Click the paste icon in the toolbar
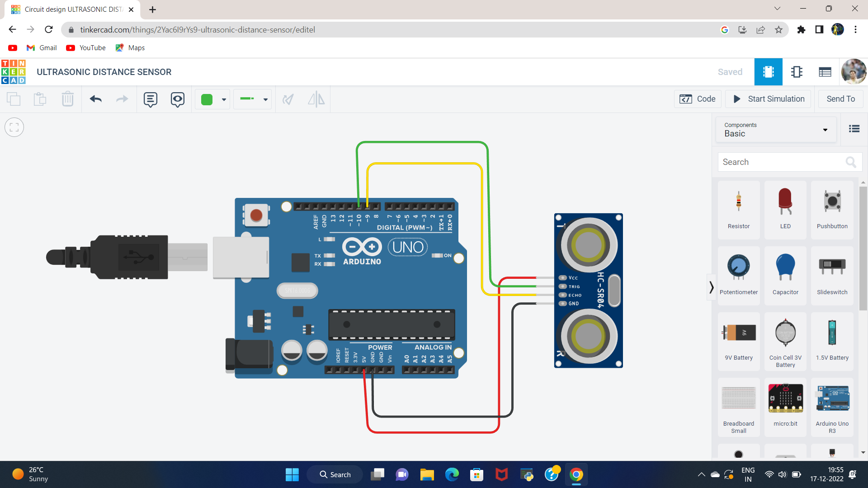This screenshot has width=868, height=488. (40, 99)
